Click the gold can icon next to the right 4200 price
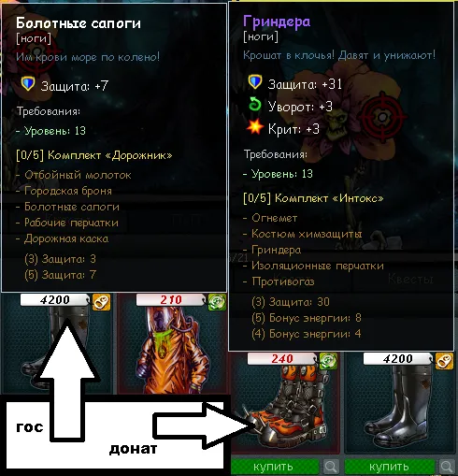Screen dimensions: 458x476 coord(444,361)
